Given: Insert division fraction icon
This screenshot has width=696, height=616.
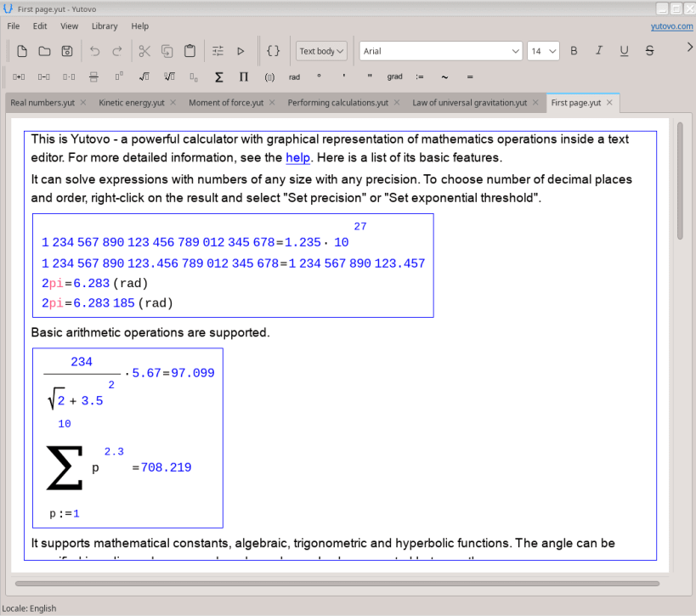Looking at the screenshot, I should point(93,77).
